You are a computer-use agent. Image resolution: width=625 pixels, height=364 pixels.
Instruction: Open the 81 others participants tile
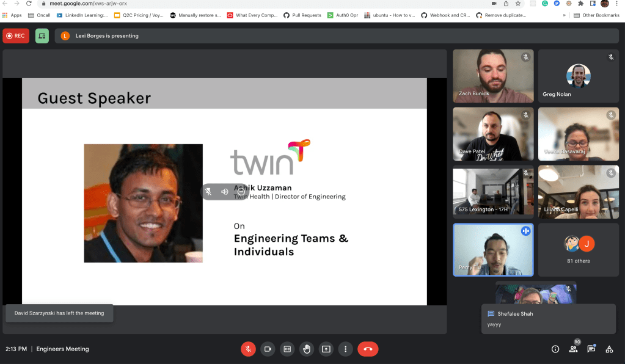click(577, 249)
